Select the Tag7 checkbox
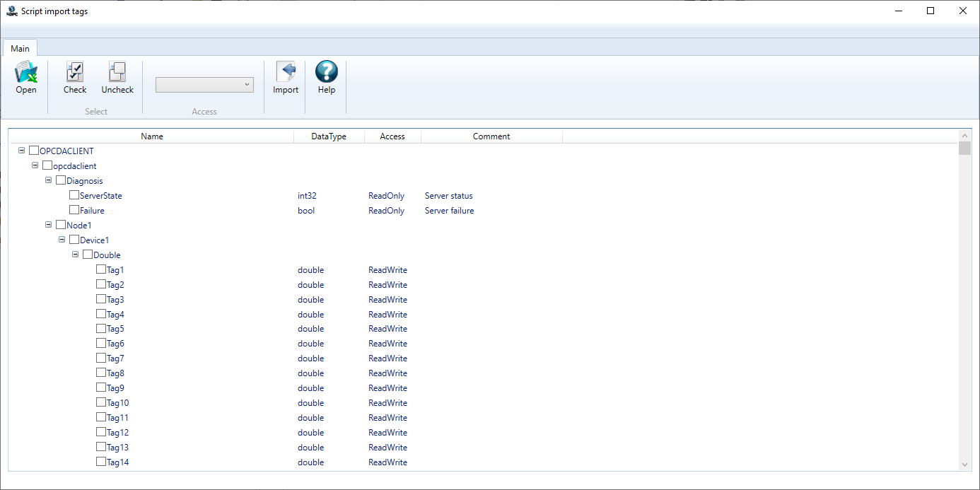The image size is (980, 490). 101,358
